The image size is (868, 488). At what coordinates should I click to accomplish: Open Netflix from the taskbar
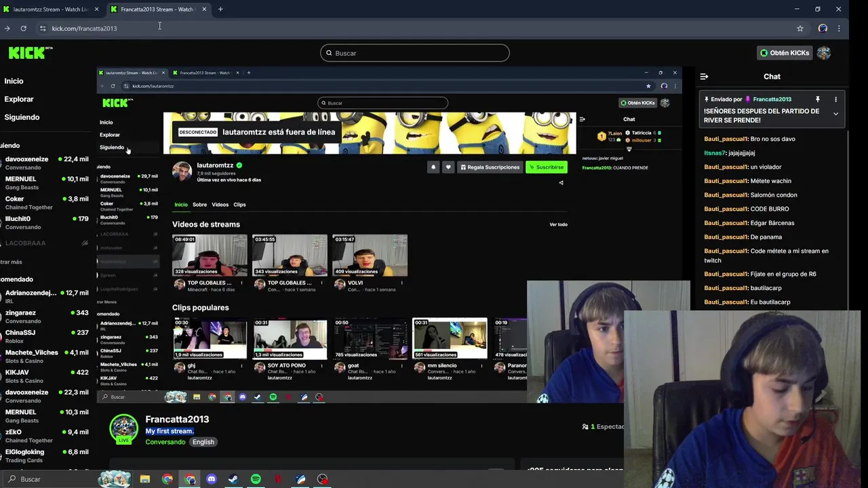pyautogui.click(x=278, y=479)
